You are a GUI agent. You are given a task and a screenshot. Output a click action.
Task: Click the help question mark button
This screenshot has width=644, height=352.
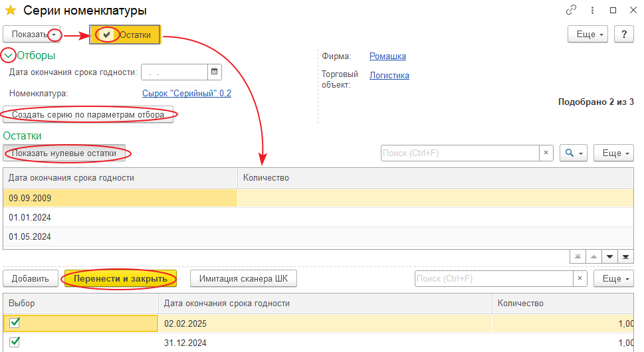click(624, 35)
